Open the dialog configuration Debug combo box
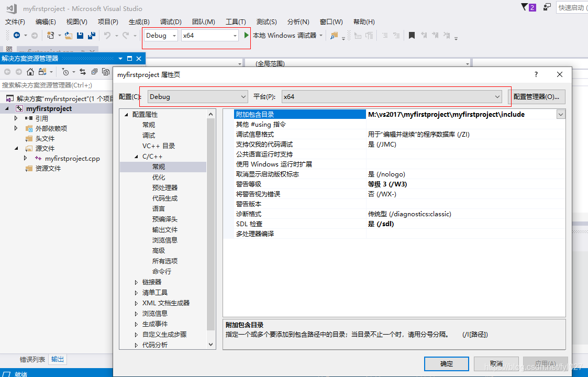 point(197,97)
